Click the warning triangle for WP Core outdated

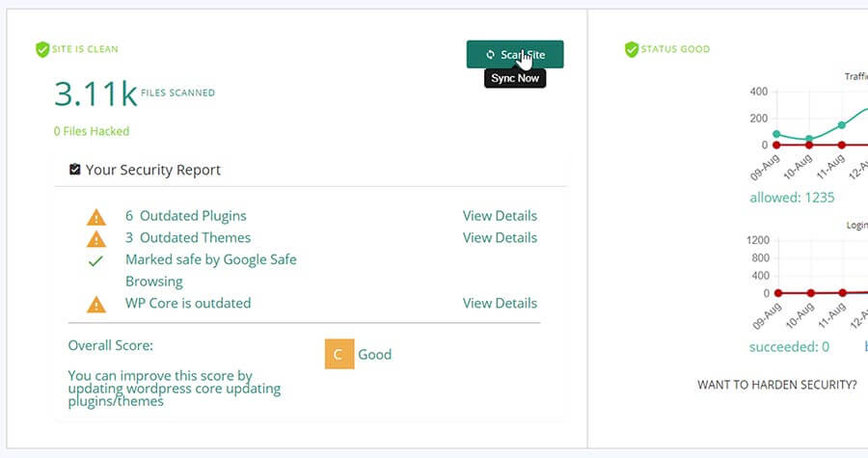[96, 304]
